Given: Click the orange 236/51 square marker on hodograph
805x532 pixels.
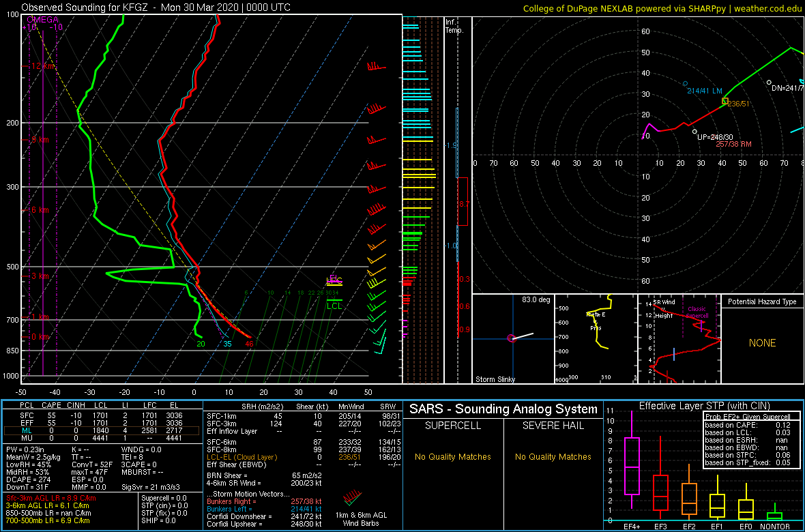Looking at the screenshot, I should (725, 102).
